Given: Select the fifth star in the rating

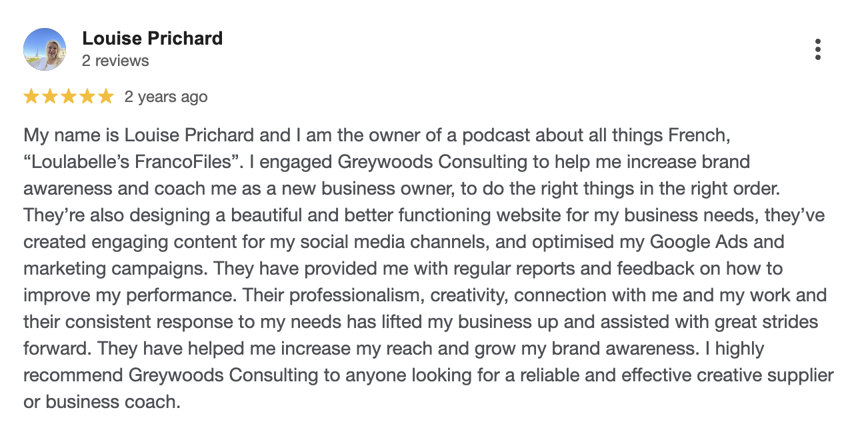Looking at the screenshot, I should point(106,97).
